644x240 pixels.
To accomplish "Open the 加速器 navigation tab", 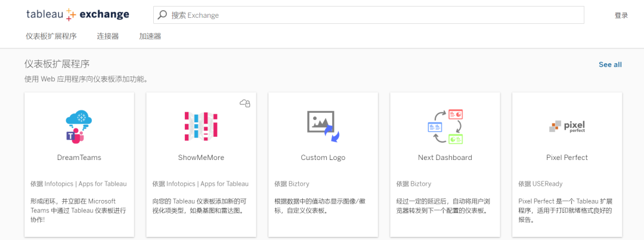I will click(x=150, y=36).
